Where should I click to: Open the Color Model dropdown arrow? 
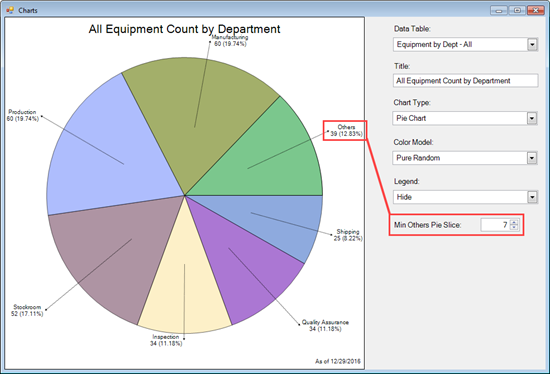[532, 158]
